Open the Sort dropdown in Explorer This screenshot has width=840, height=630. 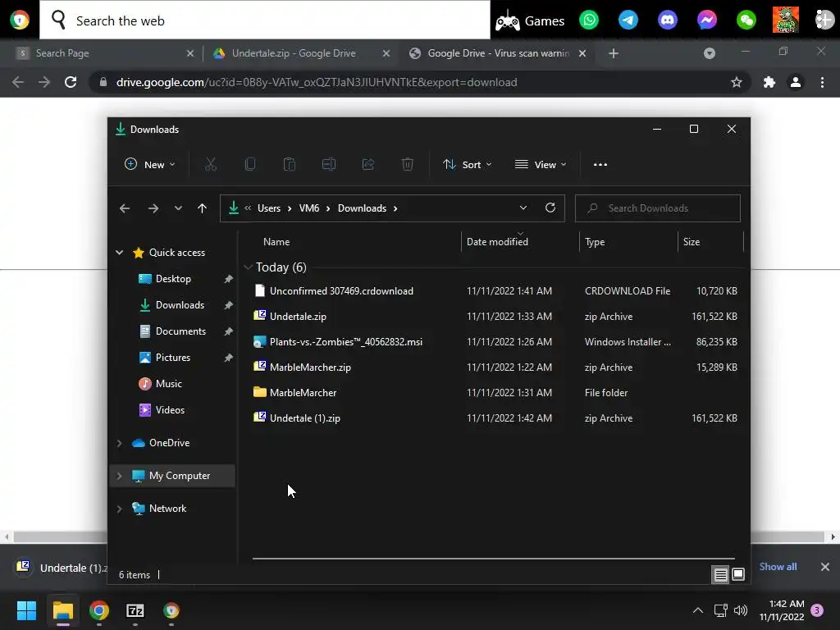click(x=467, y=164)
